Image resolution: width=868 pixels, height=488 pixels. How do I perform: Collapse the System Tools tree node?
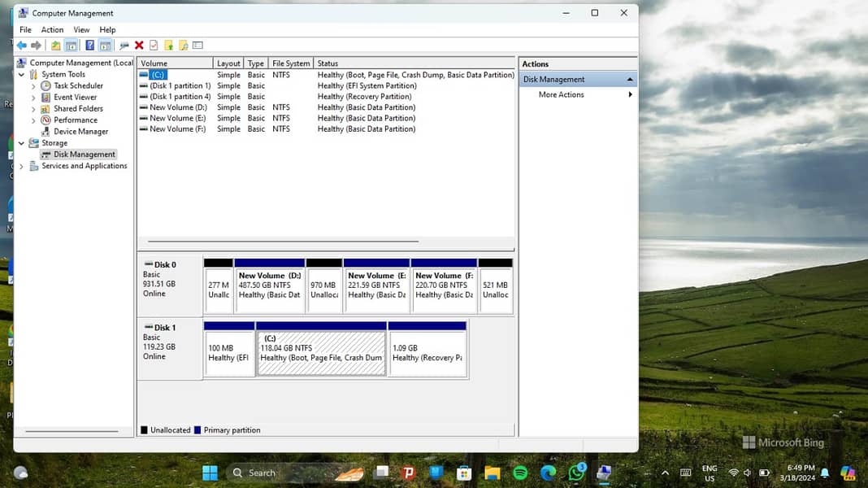(x=22, y=75)
